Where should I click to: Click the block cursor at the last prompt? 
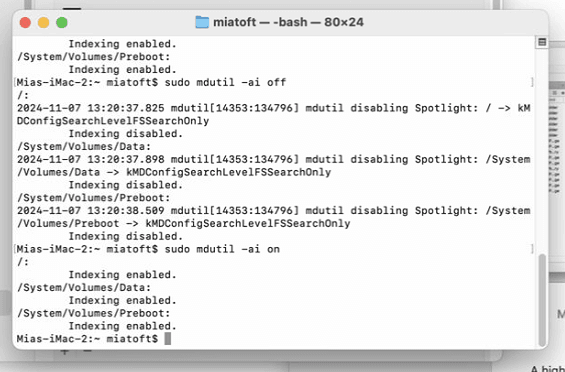pyautogui.click(x=168, y=339)
